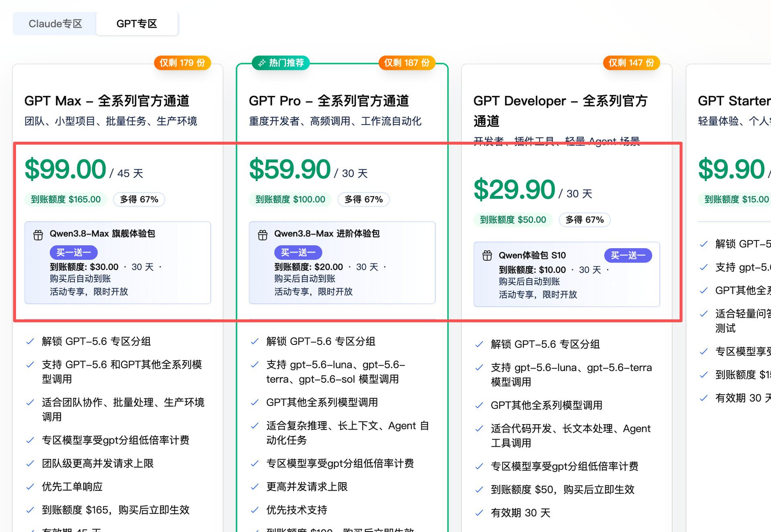Click the checkmark beside 到账额度 $50，购买后立即生效

pyautogui.click(x=479, y=490)
